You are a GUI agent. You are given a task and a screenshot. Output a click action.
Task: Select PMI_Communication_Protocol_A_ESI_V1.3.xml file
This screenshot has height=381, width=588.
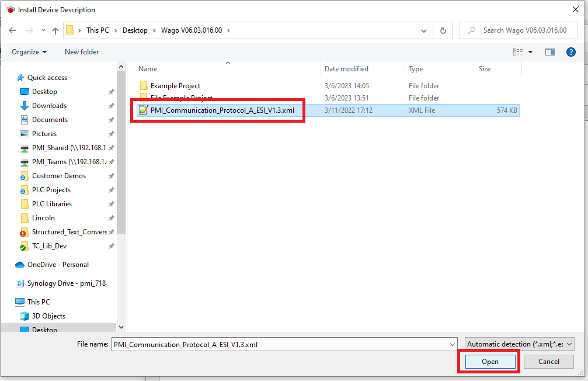(222, 110)
